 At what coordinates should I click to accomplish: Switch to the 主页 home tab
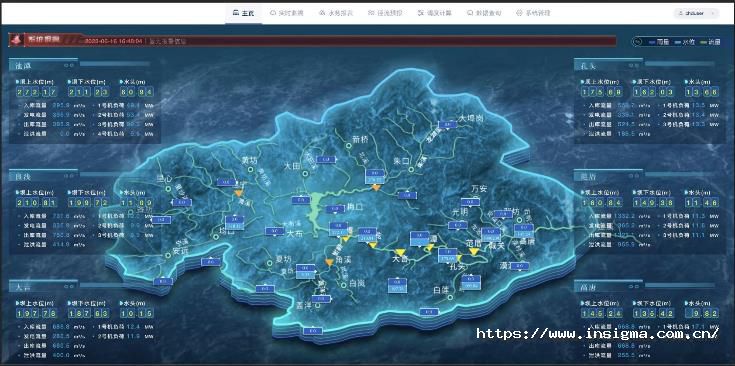pyautogui.click(x=244, y=13)
